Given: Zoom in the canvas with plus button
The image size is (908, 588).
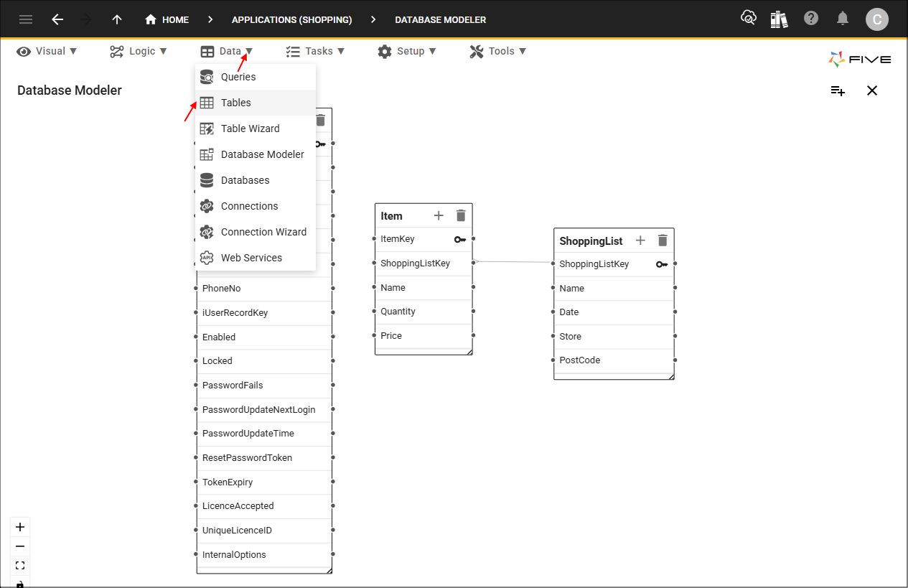Looking at the screenshot, I should pyautogui.click(x=20, y=527).
